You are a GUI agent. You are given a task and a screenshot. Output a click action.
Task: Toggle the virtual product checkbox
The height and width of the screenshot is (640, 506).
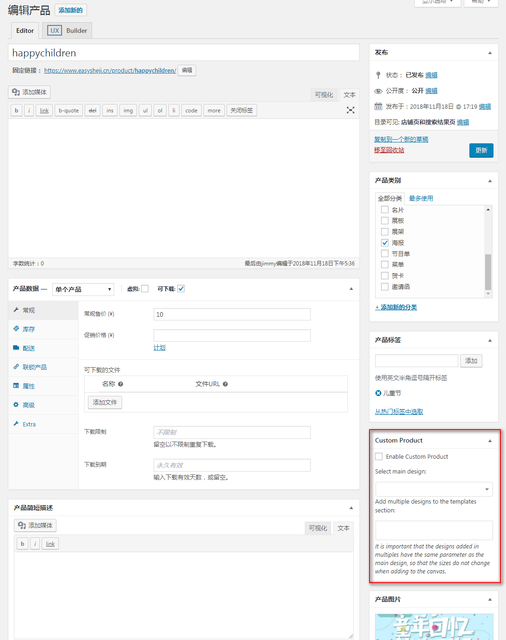pos(145,289)
